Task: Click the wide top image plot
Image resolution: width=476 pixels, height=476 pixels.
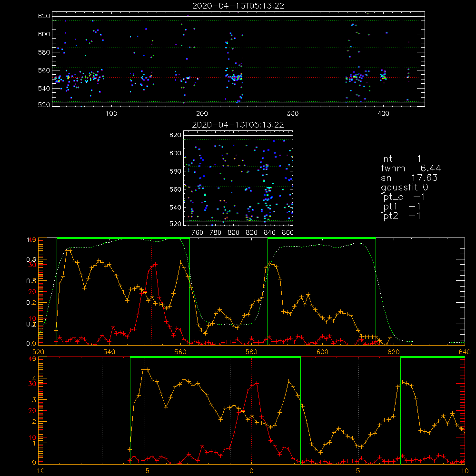Action: pos(238,59)
